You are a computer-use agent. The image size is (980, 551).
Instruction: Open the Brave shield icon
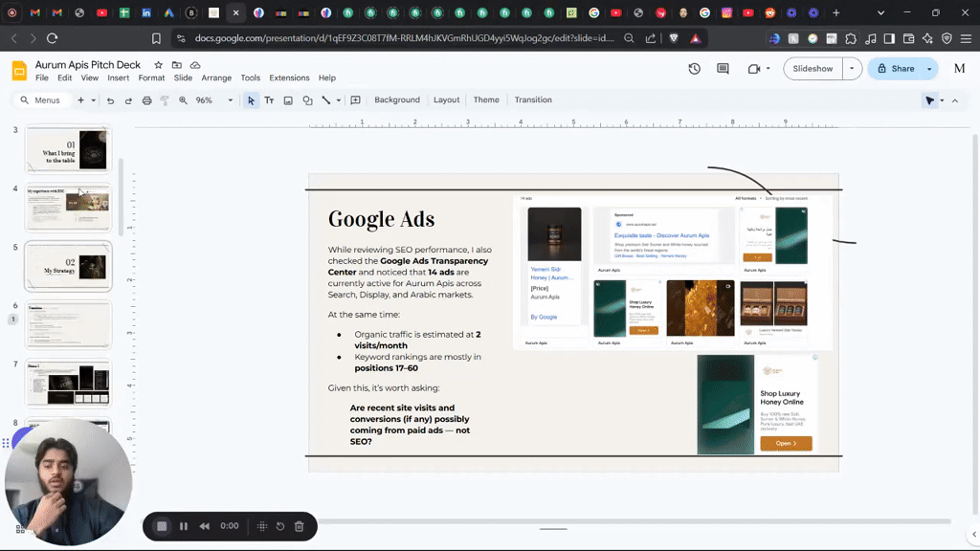click(x=673, y=38)
